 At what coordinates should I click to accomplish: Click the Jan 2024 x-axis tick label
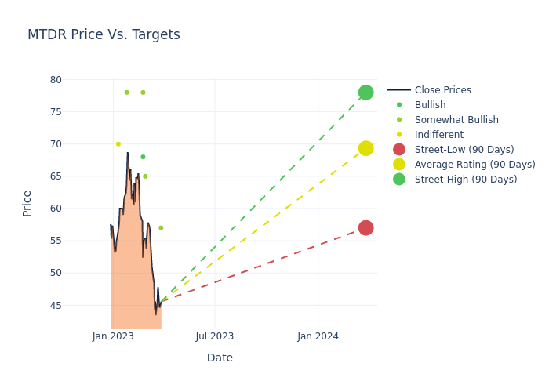[x=318, y=336]
